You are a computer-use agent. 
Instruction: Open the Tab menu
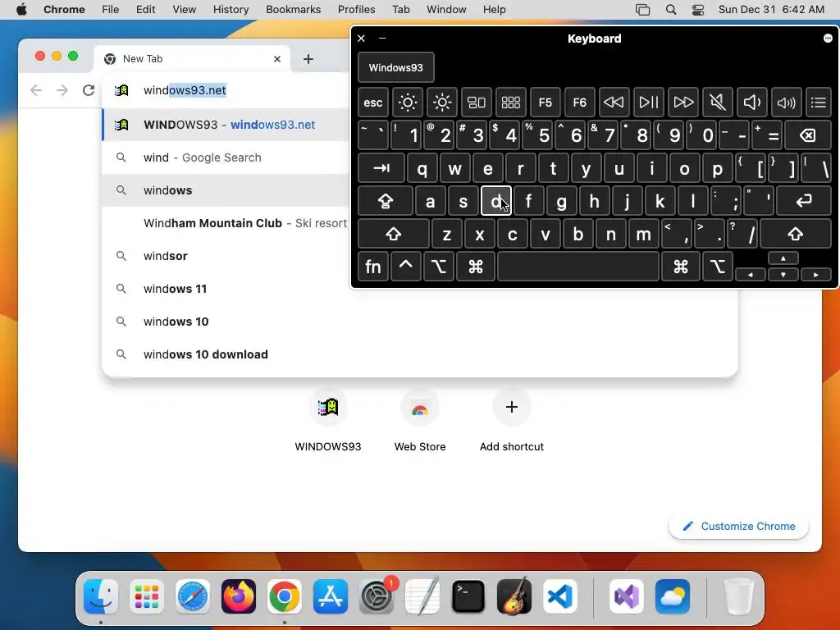pyautogui.click(x=400, y=10)
